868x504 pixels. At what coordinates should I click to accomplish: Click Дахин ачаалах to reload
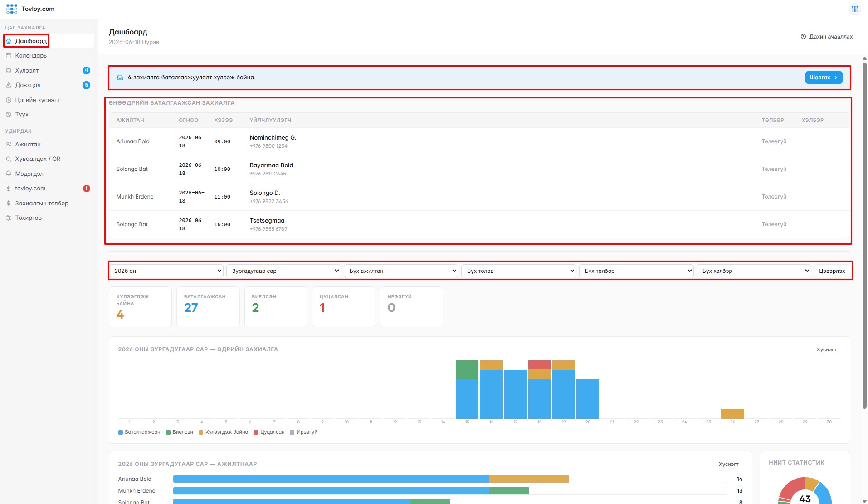(x=826, y=37)
